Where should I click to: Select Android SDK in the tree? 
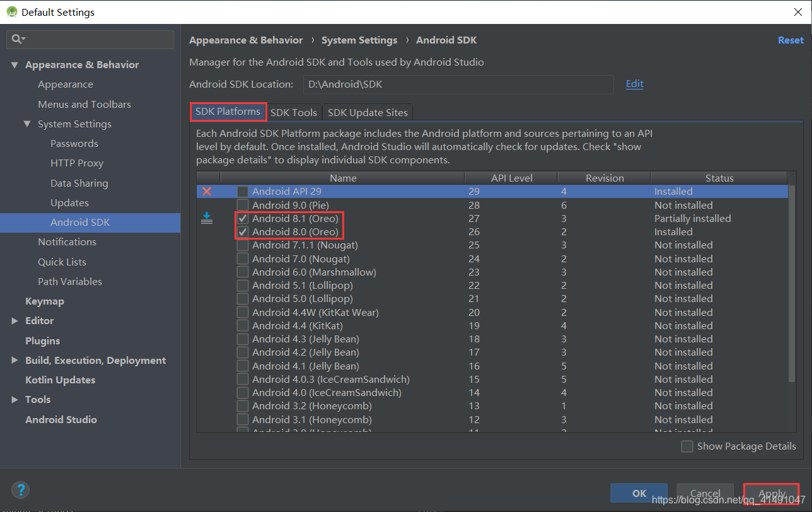(x=80, y=222)
